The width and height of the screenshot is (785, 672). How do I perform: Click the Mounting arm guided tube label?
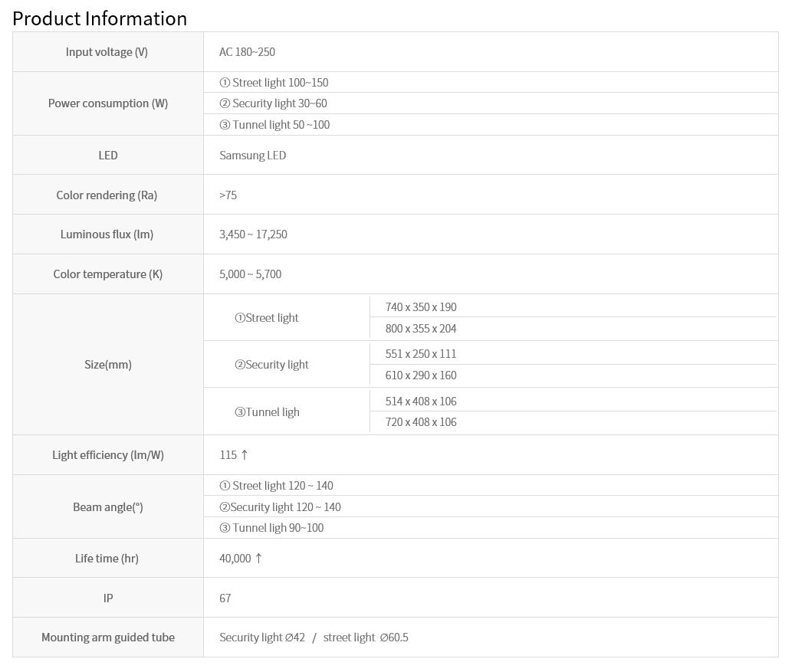[107, 638]
